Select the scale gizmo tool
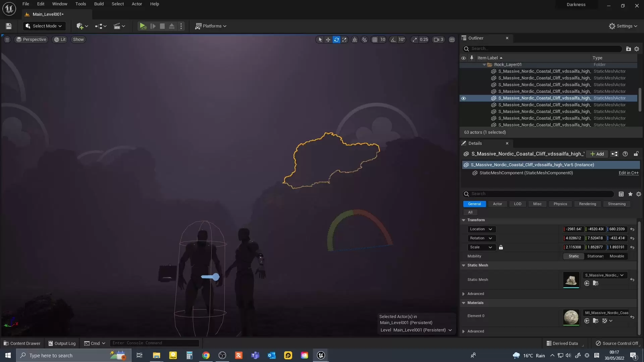Image resolution: width=644 pixels, height=362 pixels. (x=344, y=40)
